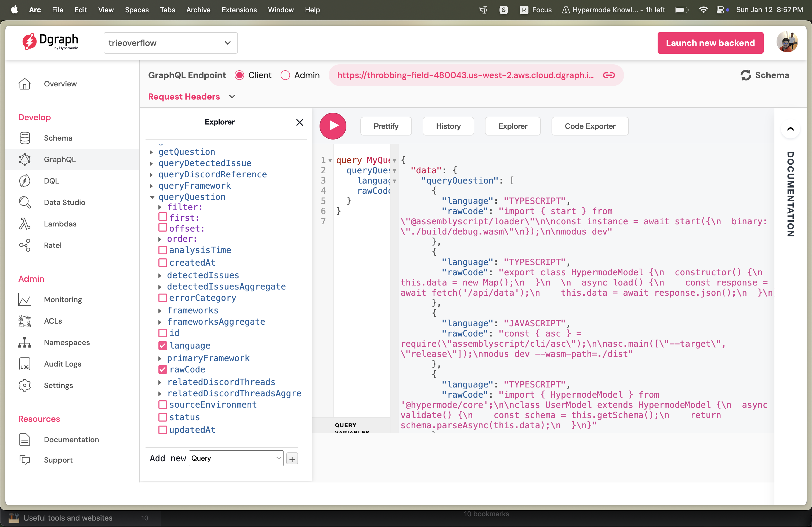Open the Data Studio sidebar icon
This screenshot has width=812, height=527.
[24, 203]
